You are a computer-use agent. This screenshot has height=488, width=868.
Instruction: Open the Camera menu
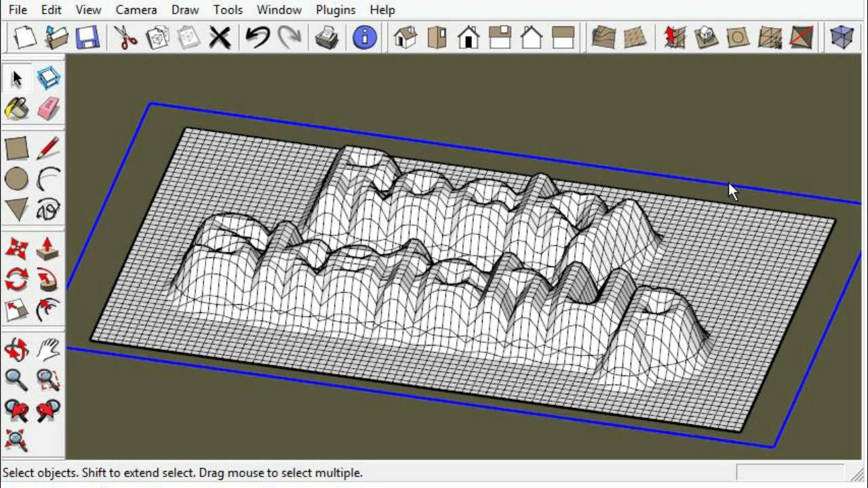pos(136,9)
